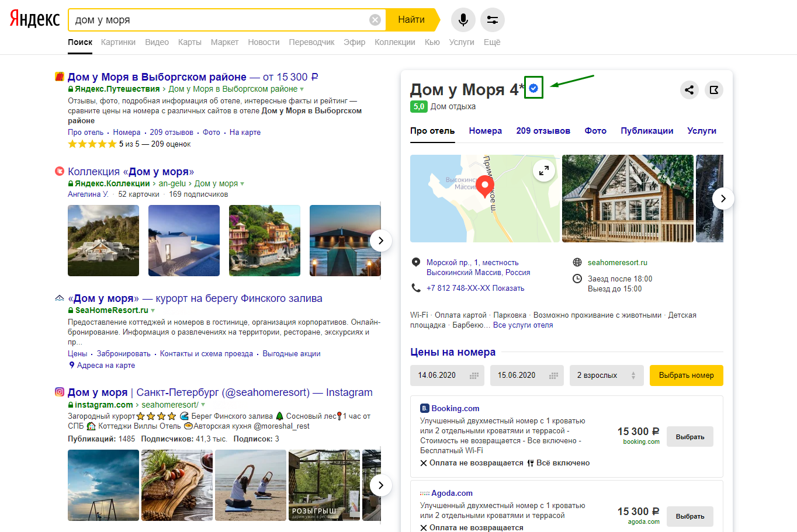
Task: Click the clock icon beside check-in time
Action: pyautogui.click(x=577, y=279)
